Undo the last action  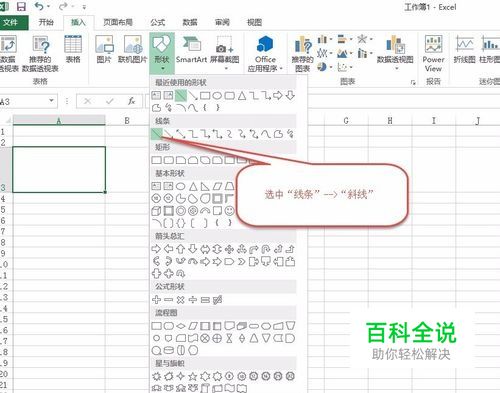click(x=39, y=7)
